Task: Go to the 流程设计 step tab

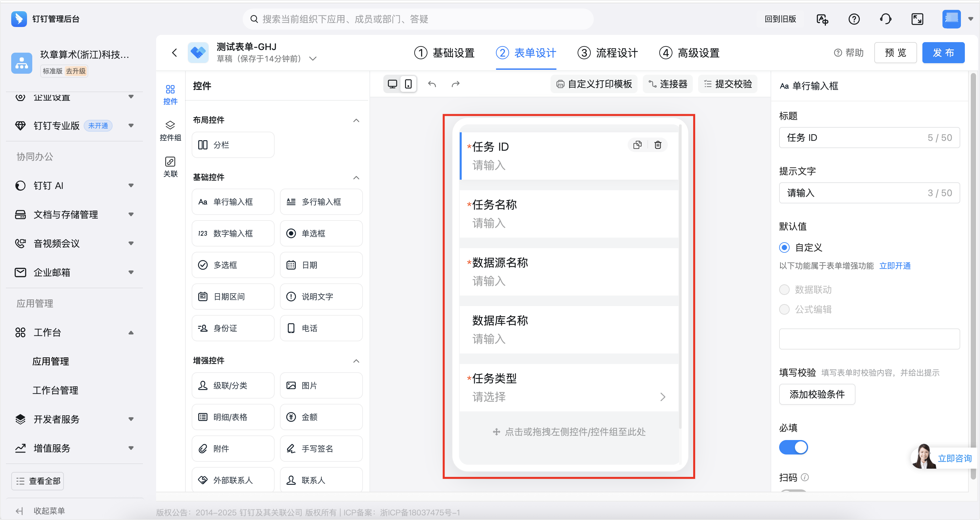Action: [608, 53]
